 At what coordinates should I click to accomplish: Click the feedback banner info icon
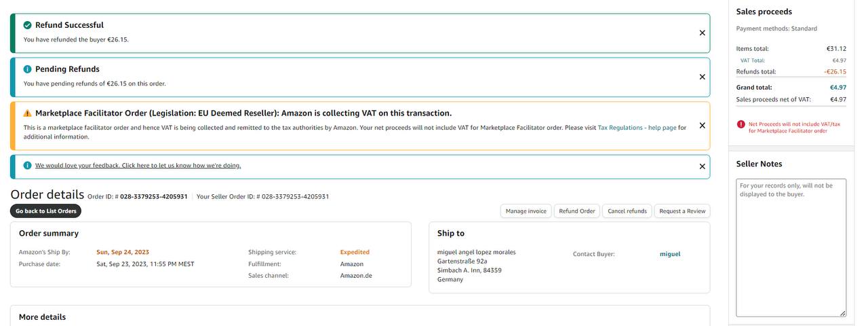pyautogui.click(x=28, y=166)
